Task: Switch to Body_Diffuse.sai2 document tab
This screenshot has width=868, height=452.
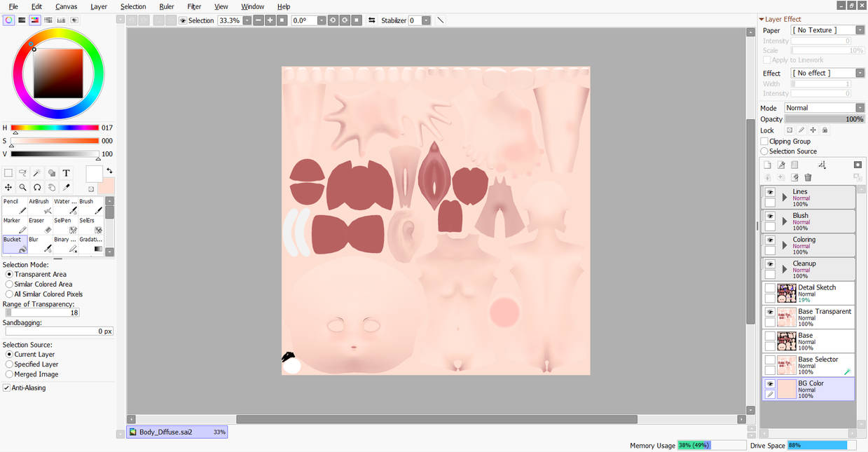Action: [177, 432]
